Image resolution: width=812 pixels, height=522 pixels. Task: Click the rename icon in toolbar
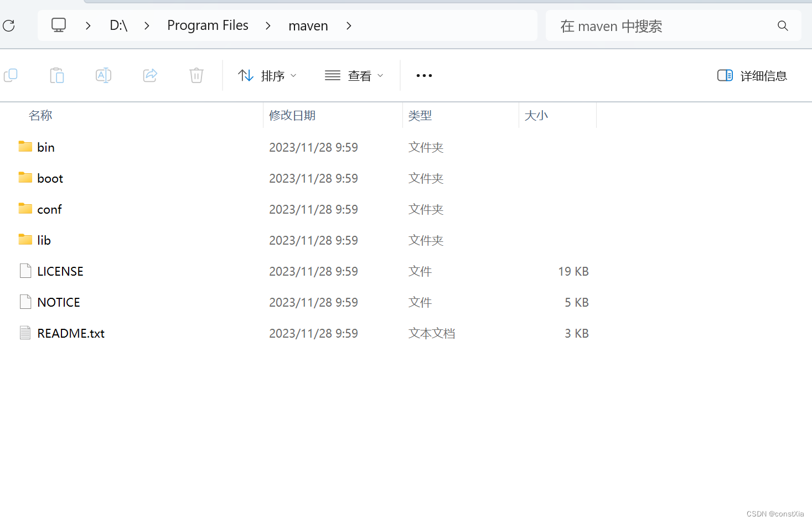[104, 75]
